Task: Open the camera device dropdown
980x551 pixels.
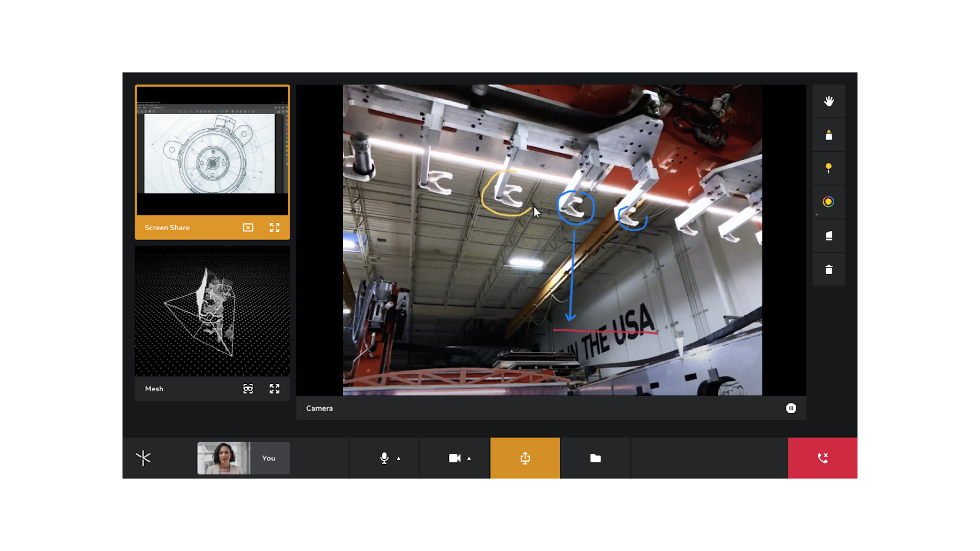Action: (469, 458)
